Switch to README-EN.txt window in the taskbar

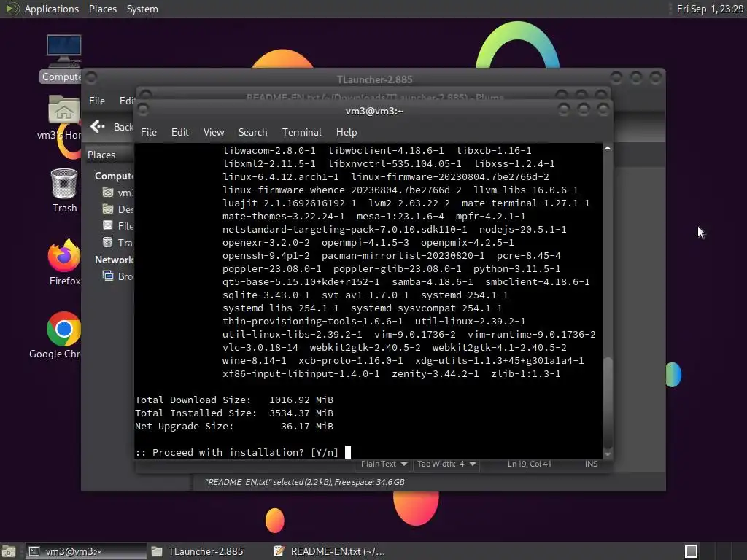click(330, 551)
